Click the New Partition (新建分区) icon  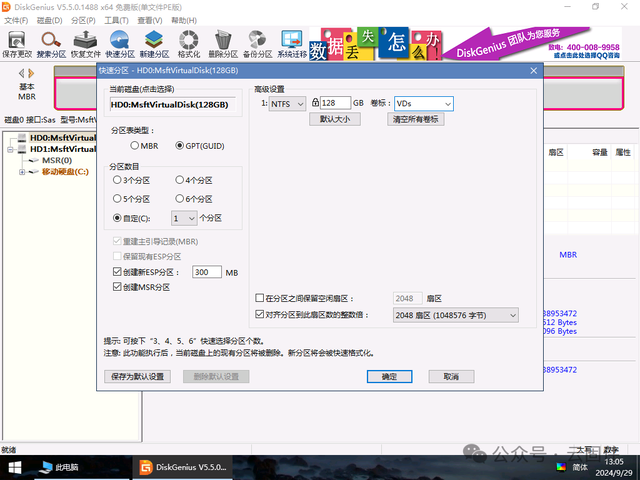[154, 44]
